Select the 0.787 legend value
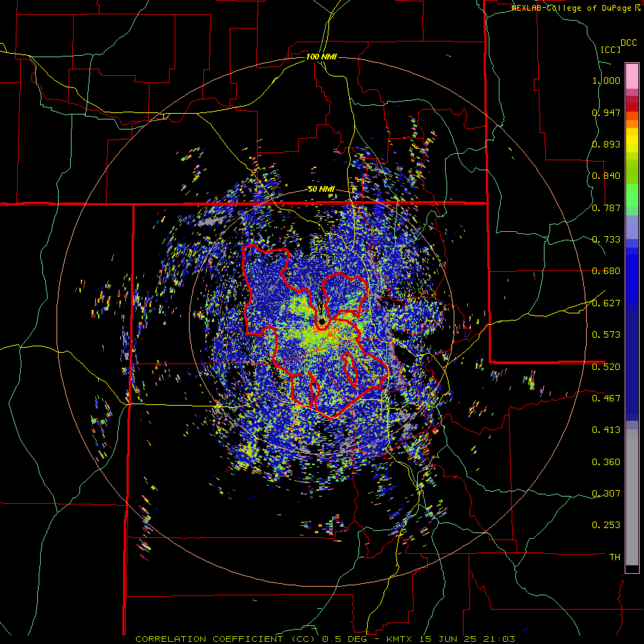Screen dimensions: 644x644 point(606,208)
